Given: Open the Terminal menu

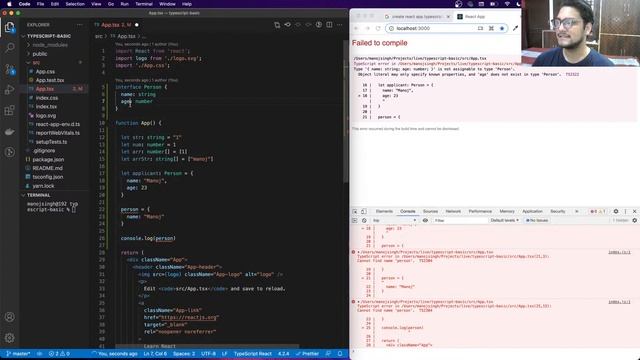Looking at the screenshot, I should coord(144,4).
